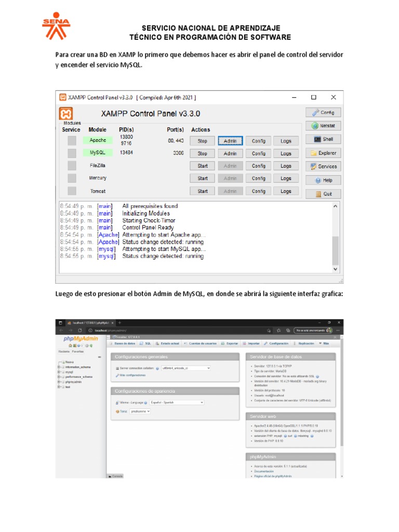Screen dimensions: 399x532
Task: Open a new browser tab
Action: click(119, 323)
